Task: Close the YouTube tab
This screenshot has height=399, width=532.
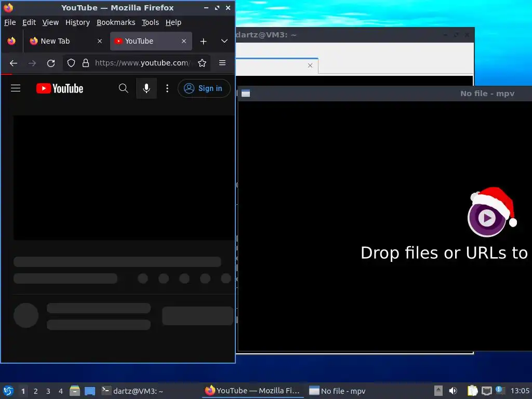Action: click(184, 41)
